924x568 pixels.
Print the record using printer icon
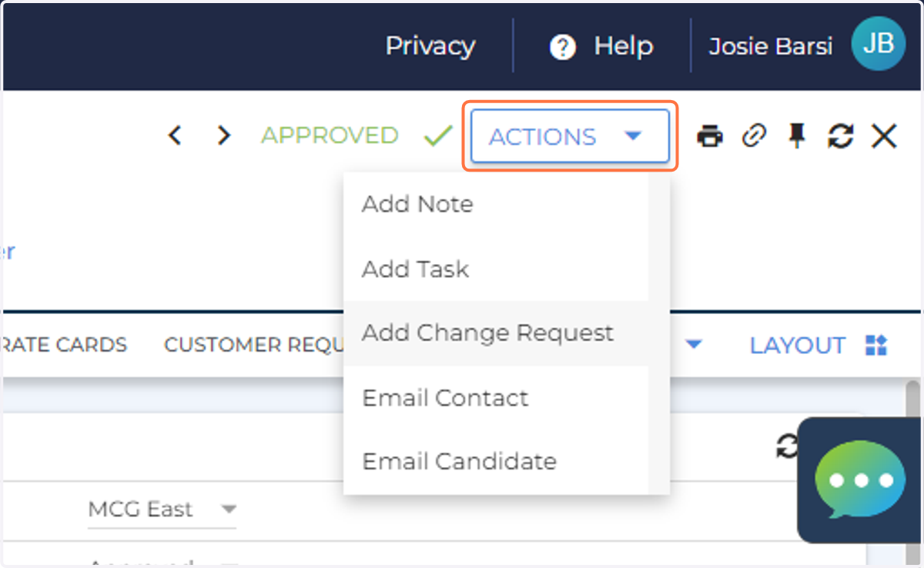pos(710,137)
